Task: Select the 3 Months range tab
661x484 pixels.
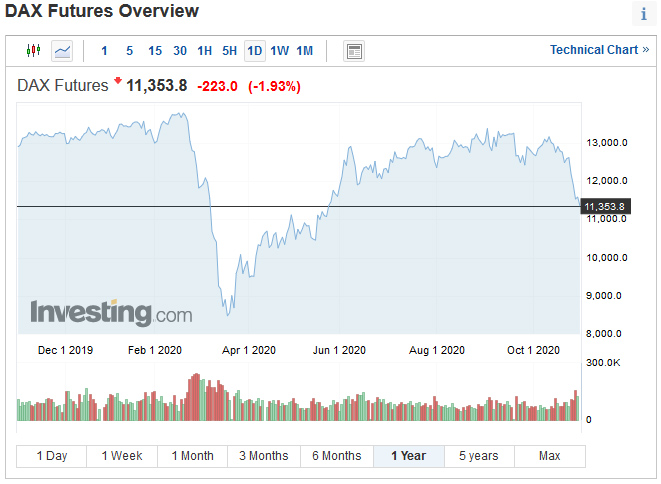Action: tap(264, 456)
